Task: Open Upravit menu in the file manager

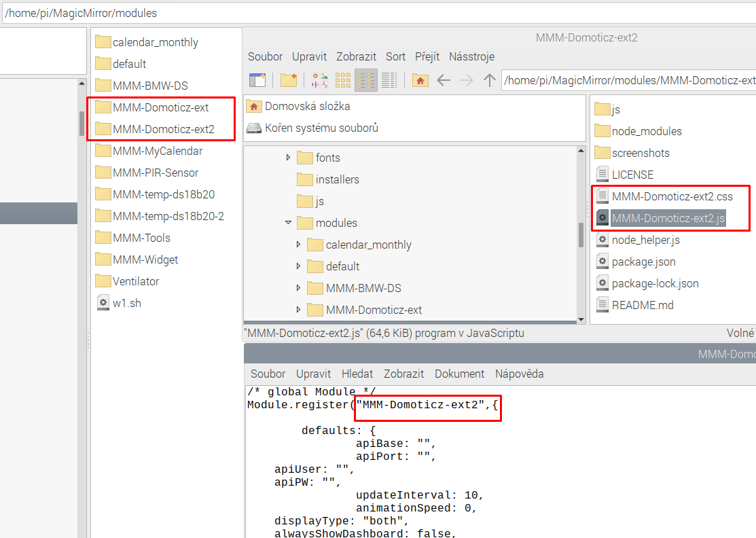Action: tap(310, 57)
